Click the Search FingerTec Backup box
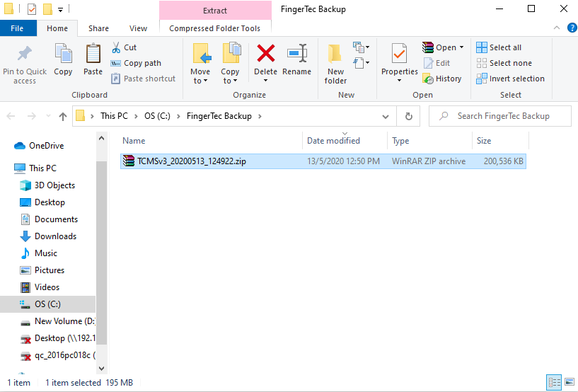This screenshot has height=392, width=578. [x=500, y=116]
